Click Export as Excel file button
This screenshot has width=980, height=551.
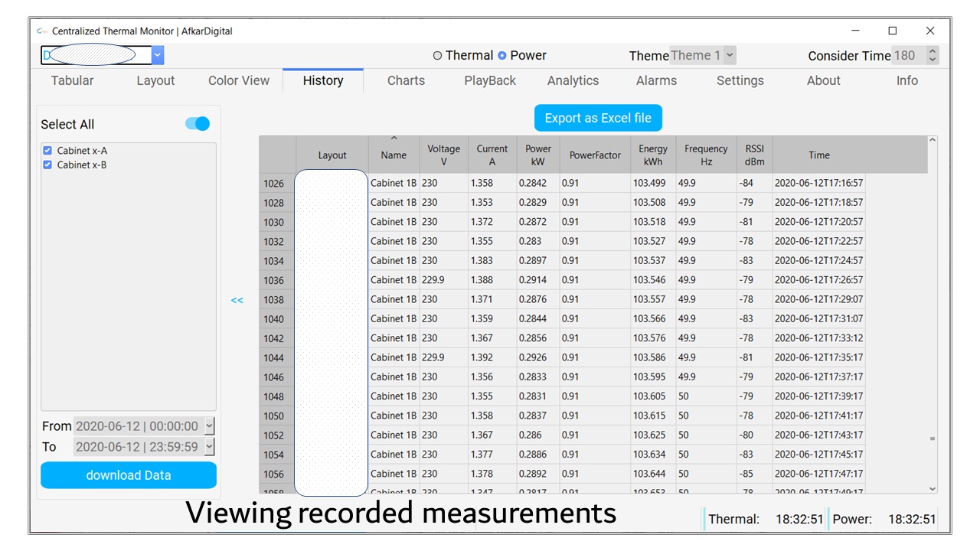(x=598, y=118)
